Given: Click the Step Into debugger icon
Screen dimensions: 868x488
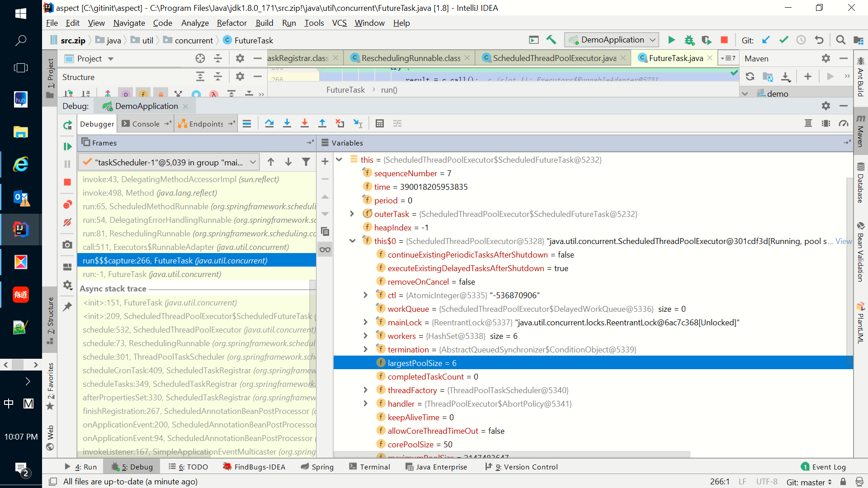Looking at the screenshot, I should (287, 123).
